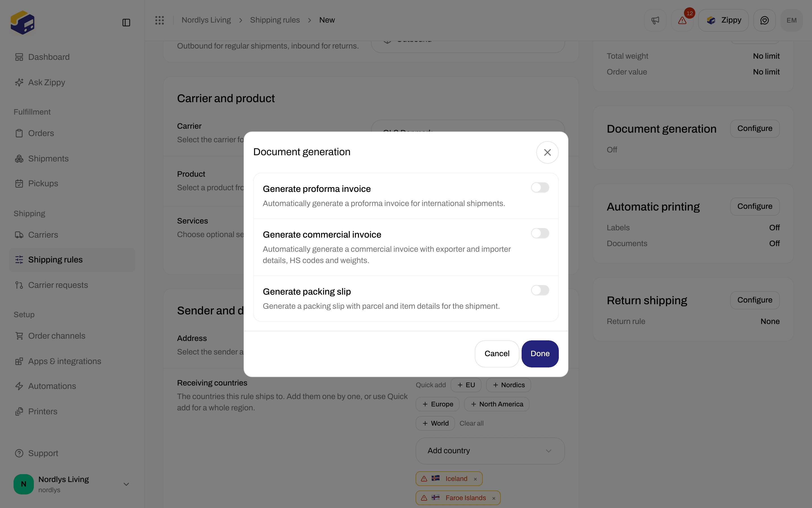Enable Generate proforma invoice toggle
This screenshot has height=508, width=812.
[x=540, y=187]
